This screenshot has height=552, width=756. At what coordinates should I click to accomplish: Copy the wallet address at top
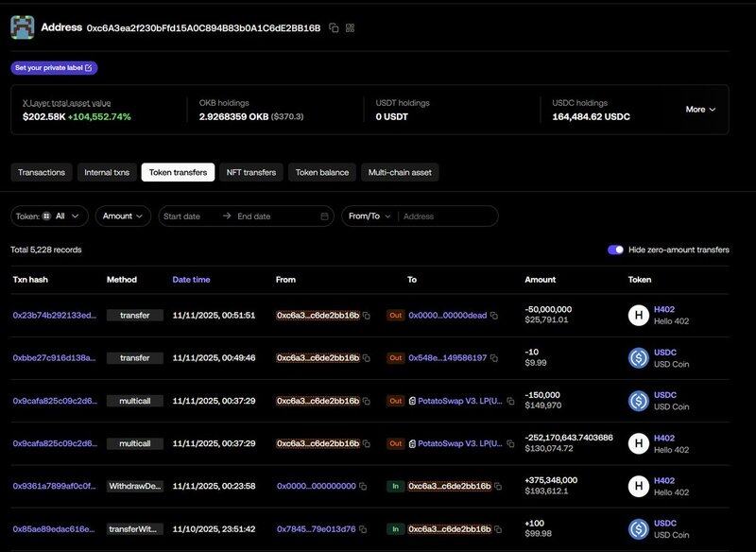point(334,28)
